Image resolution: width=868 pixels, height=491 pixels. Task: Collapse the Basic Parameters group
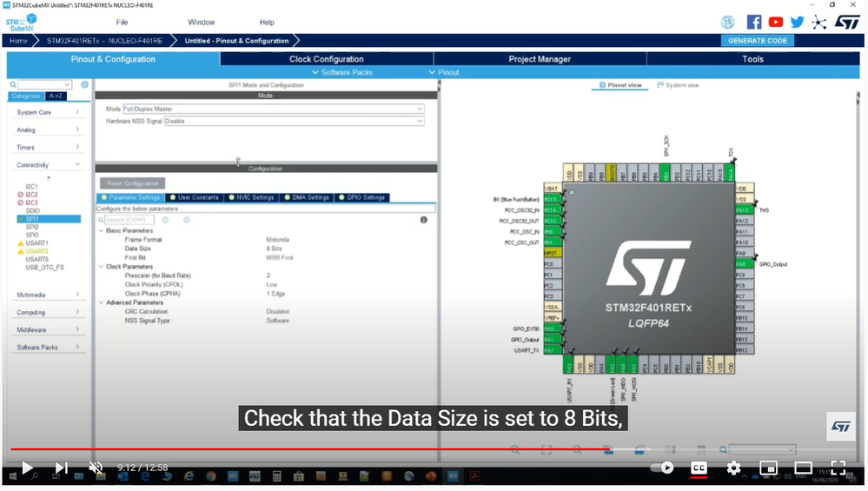coord(102,231)
